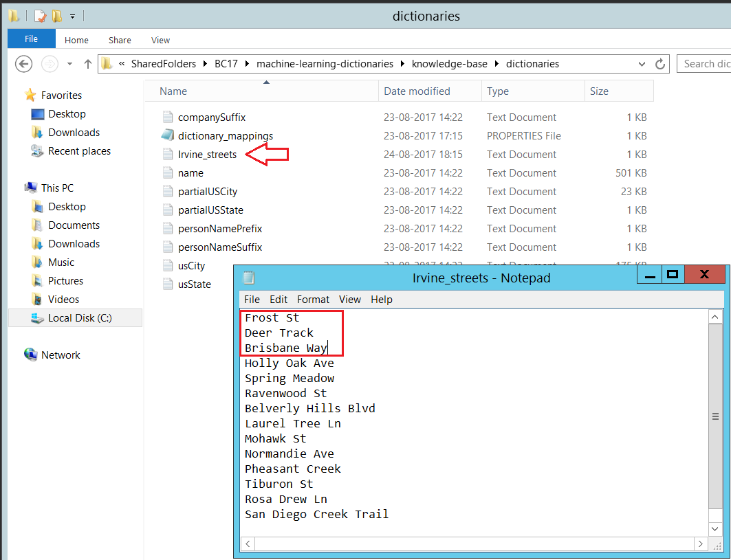
Task: Sort files by Date modified column header
Action: tap(430, 91)
